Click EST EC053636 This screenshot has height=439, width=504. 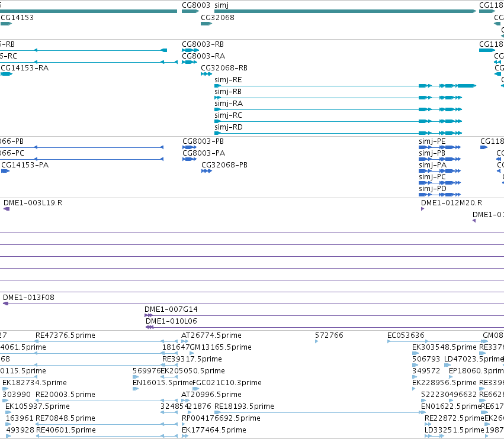point(406,335)
